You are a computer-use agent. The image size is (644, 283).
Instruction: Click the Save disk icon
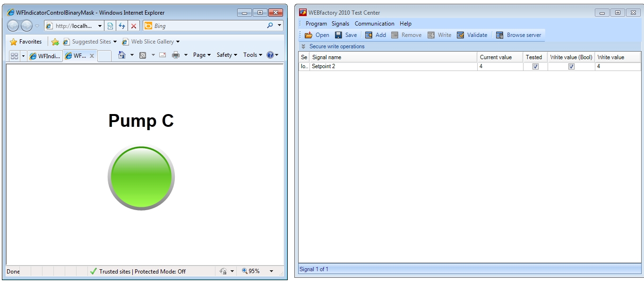338,35
